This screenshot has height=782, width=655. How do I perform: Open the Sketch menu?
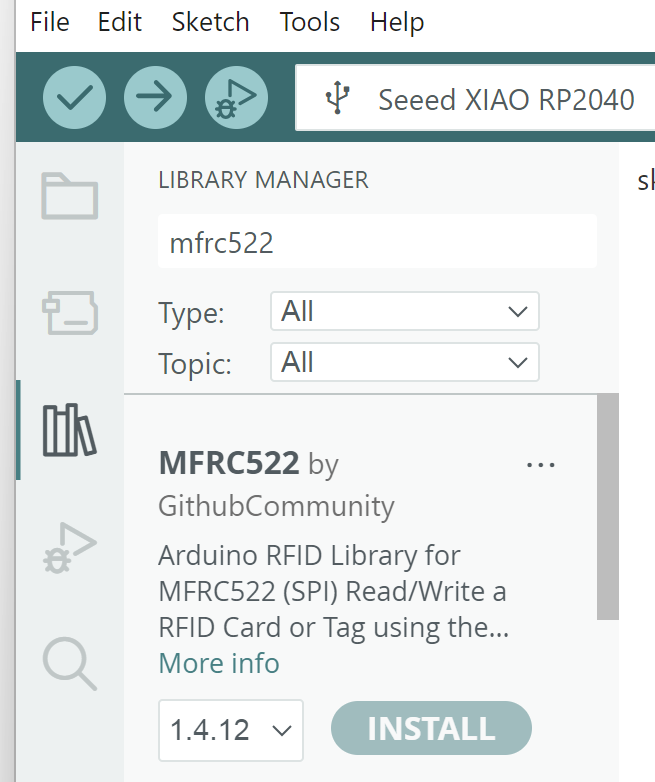pyautogui.click(x=211, y=22)
